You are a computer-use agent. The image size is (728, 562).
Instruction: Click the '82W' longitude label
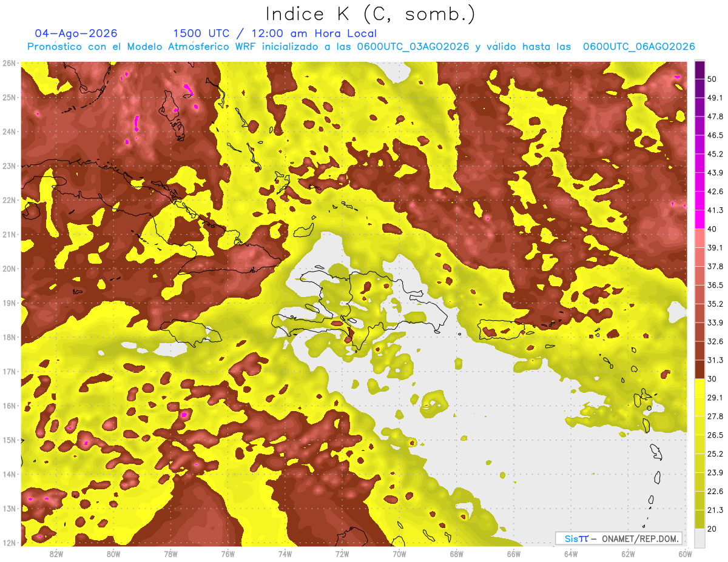click(x=56, y=554)
